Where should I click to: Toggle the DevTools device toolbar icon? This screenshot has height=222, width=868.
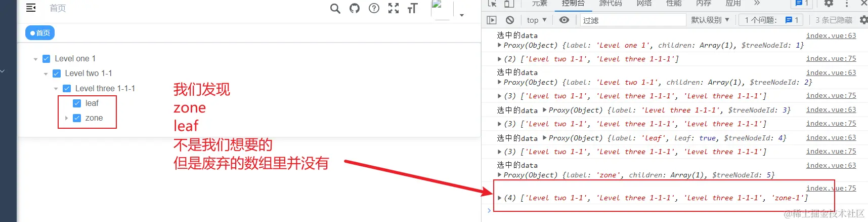pos(509,4)
